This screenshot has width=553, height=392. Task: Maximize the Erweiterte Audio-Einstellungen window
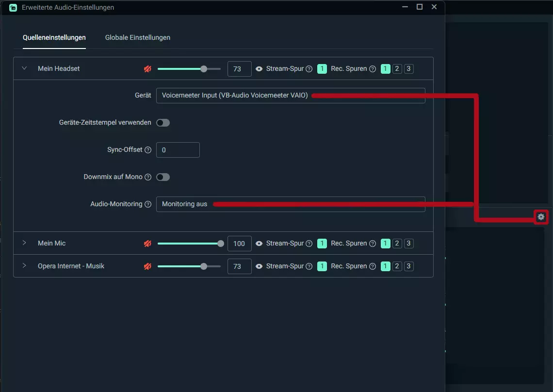point(419,7)
